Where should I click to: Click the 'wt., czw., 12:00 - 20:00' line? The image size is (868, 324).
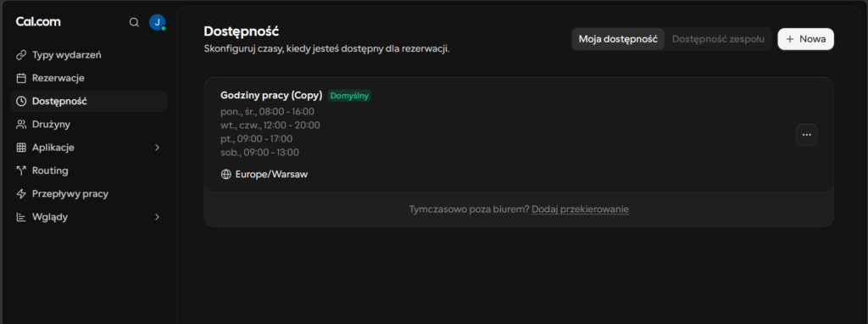pos(270,126)
